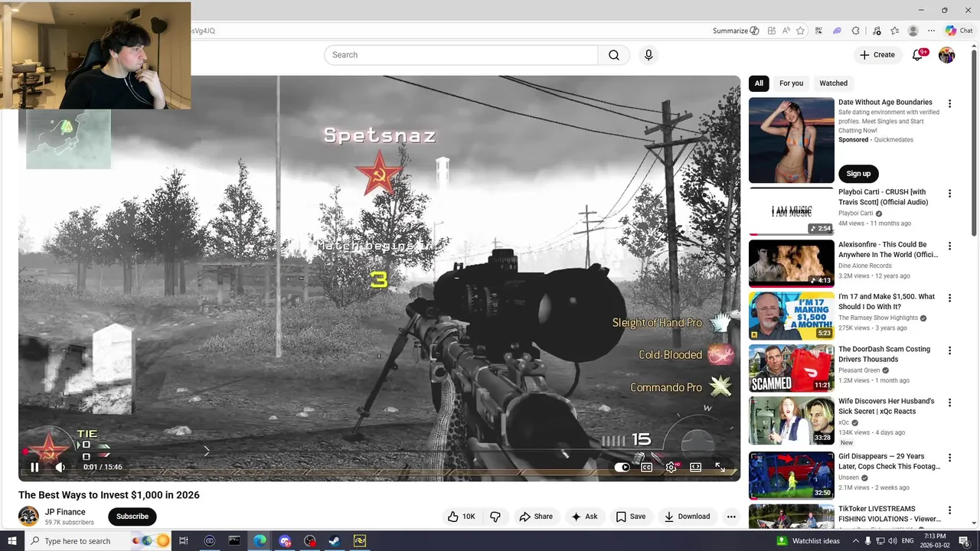Like the video thumbs up
This screenshot has width=980, height=551.
pos(462,517)
